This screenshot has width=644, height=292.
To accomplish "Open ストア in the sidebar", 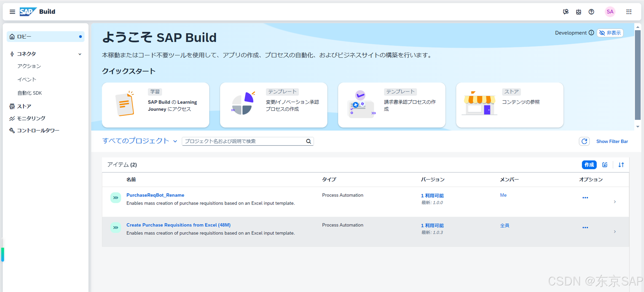I will tap(24, 106).
